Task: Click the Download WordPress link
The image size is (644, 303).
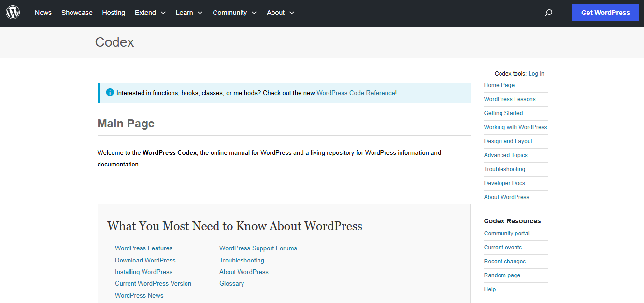Action: tap(145, 260)
